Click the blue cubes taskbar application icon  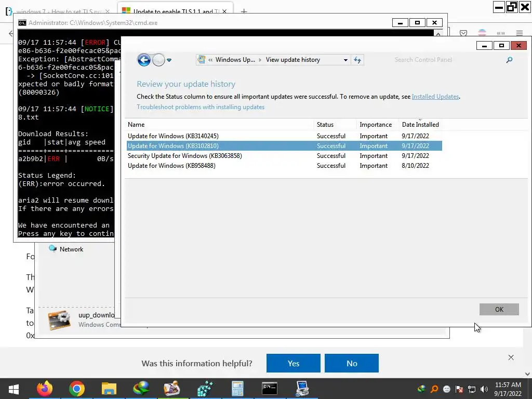click(x=205, y=389)
